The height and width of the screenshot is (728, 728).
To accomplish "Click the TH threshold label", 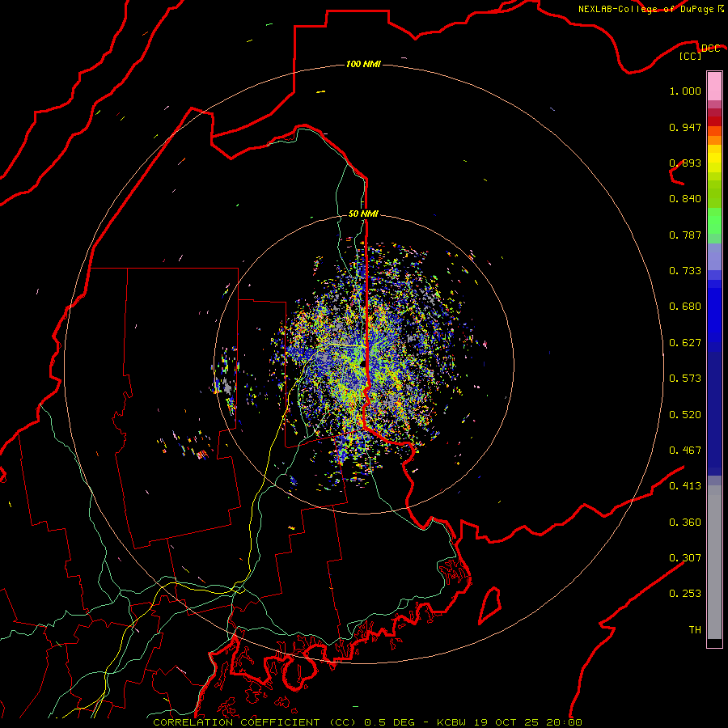I will pos(695,630).
